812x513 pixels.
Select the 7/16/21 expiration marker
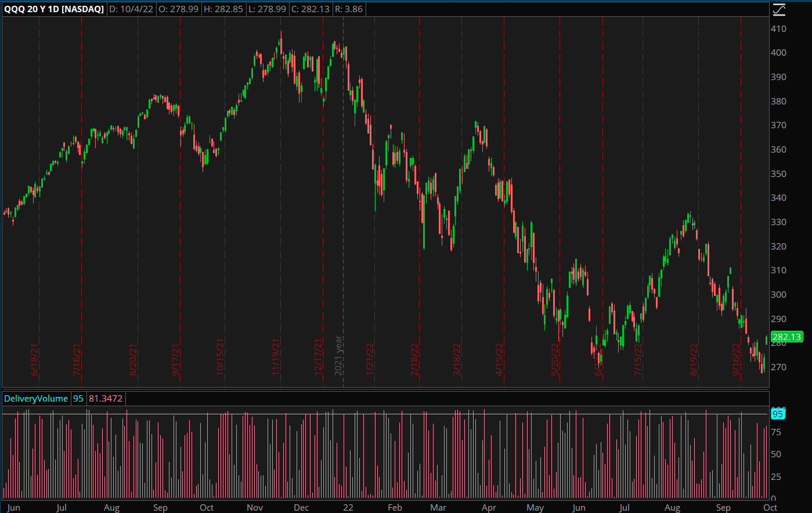tap(77, 359)
